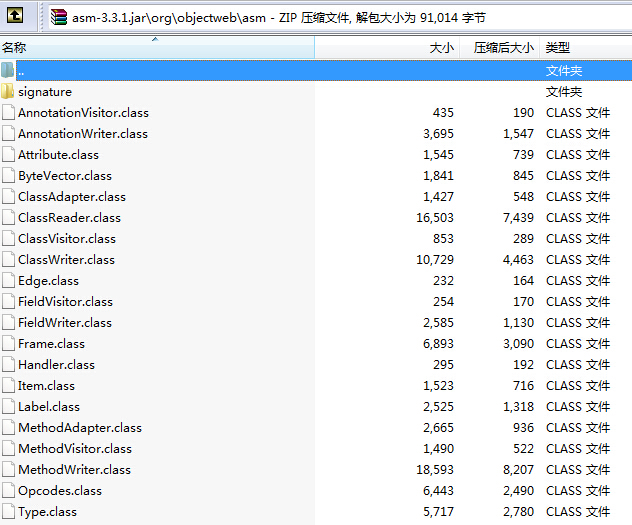Click the Type.class file icon
The width and height of the screenshot is (632, 525).
tap(8, 511)
